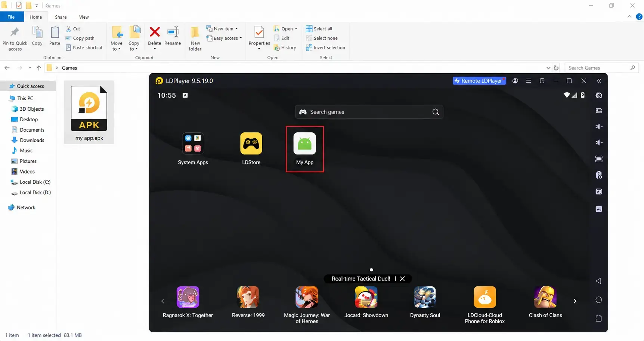Click Invert selection in ribbon
The height and width of the screenshot is (341, 644).
(325, 47)
